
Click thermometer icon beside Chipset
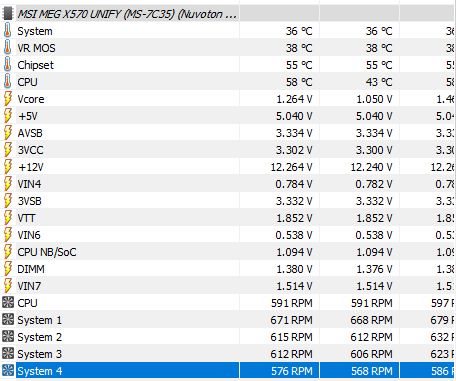click(x=7, y=65)
